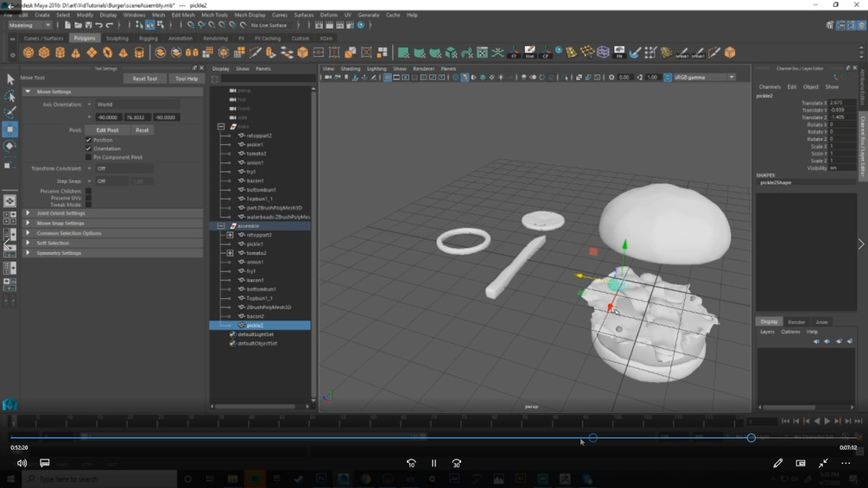
Task: Collapse the assemble group in Outliner
Action: (221, 226)
